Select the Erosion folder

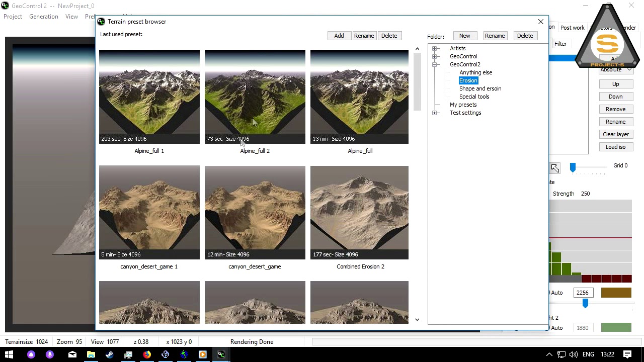click(x=468, y=80)
